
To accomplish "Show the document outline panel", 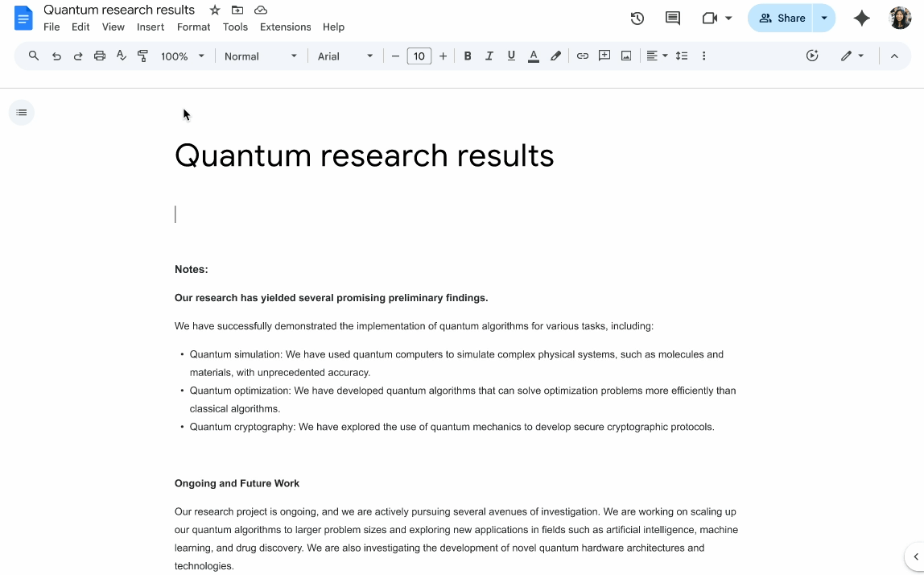I will (21, 112).
